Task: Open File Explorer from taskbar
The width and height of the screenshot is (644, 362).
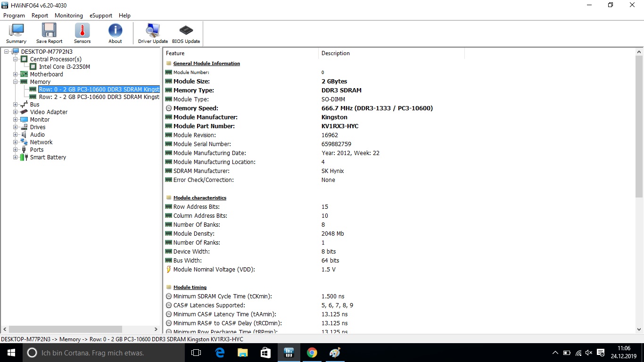Action: 242,353
